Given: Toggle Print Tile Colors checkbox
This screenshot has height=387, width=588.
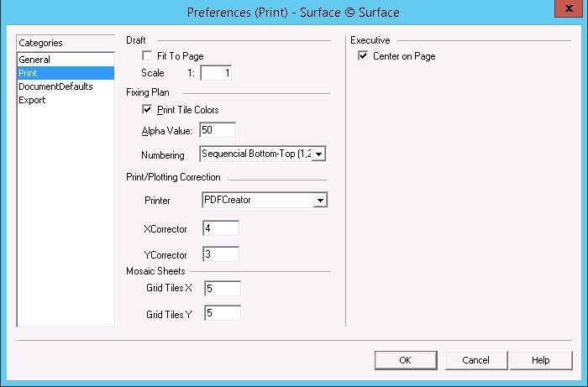Looking at the screenshot, I should pyautogui.click(x=148, y=110).
